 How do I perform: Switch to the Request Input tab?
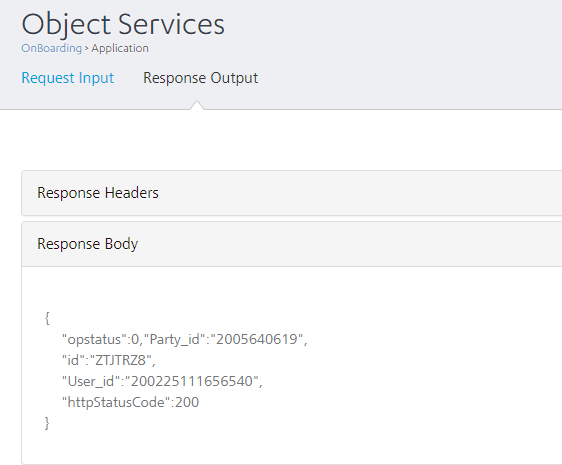(67, 78)
